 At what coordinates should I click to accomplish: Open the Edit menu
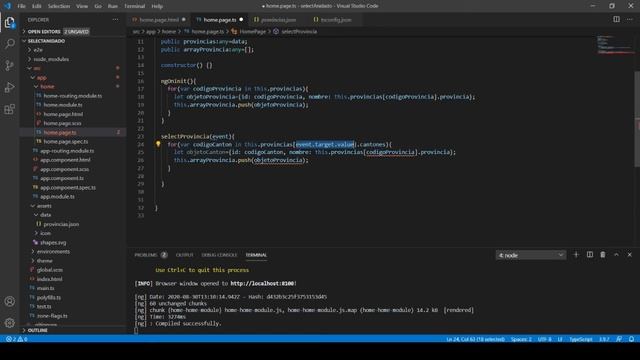tap(36, 6)
